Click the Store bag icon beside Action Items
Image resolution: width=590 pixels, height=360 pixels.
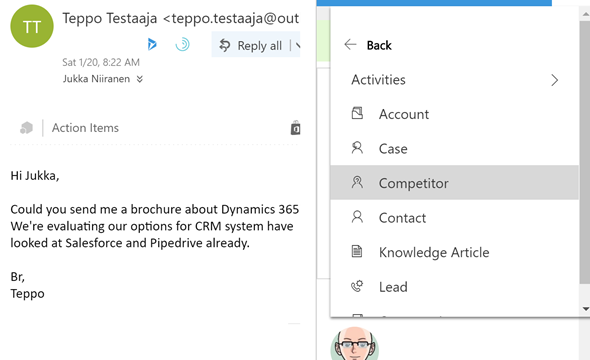295,128
